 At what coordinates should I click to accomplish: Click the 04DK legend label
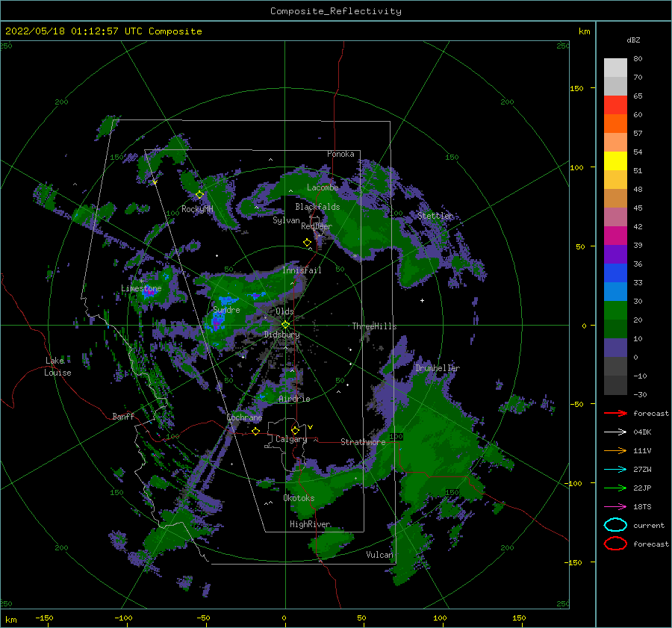[642, 432]
